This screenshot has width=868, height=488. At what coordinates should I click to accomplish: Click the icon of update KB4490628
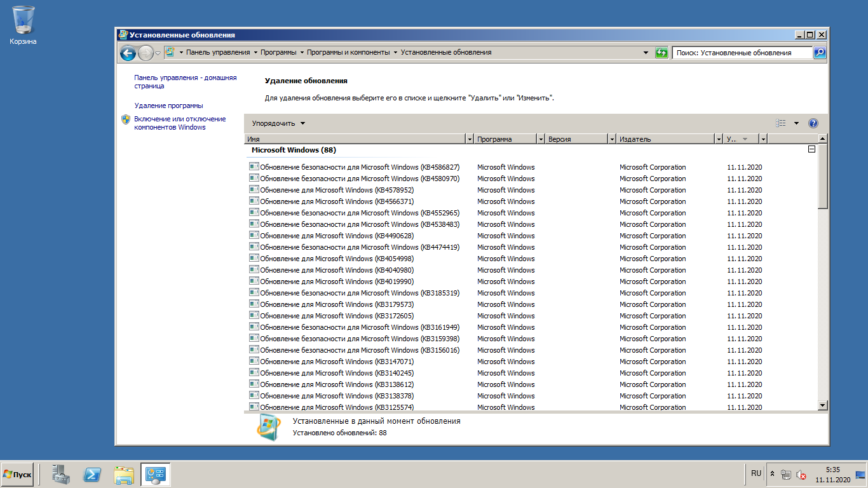(x=254, y=235)
